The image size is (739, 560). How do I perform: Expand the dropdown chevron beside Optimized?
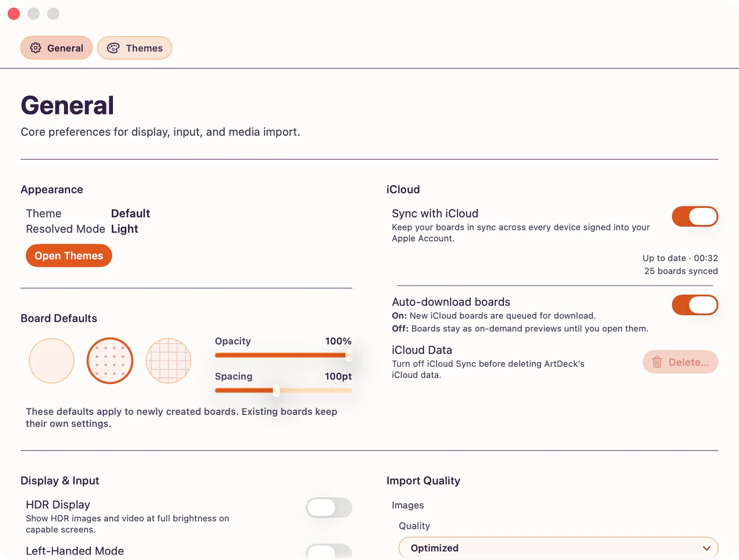pos(706,548)
